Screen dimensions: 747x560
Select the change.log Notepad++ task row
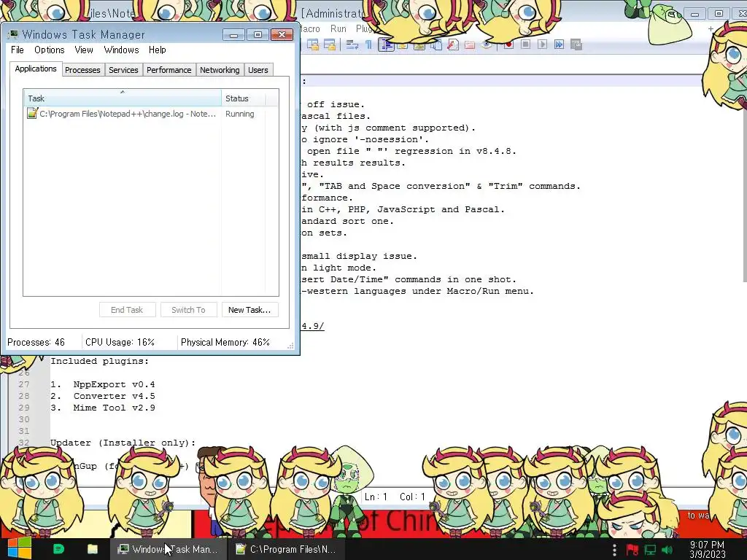click(151, 113)
